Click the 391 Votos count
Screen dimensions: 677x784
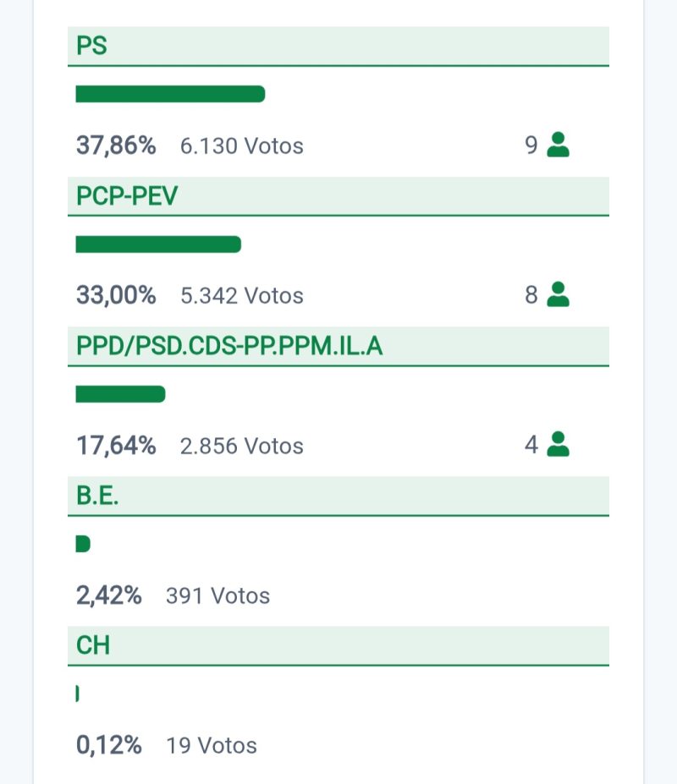[217, 595]
